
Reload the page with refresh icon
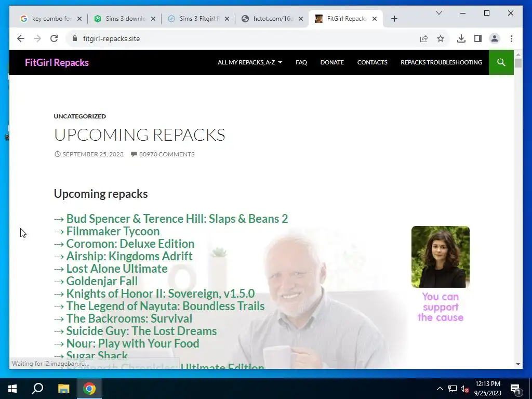[54, 38]
